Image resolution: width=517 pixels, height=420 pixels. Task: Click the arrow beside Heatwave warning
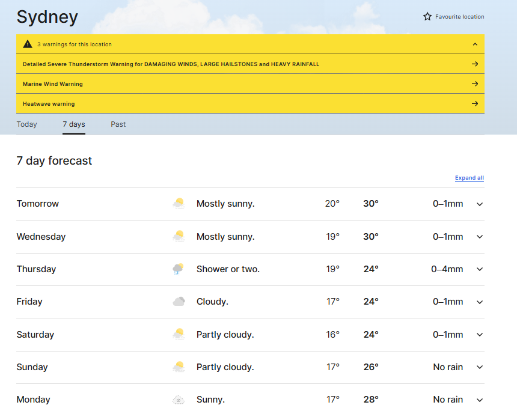(x=475, y=104)
